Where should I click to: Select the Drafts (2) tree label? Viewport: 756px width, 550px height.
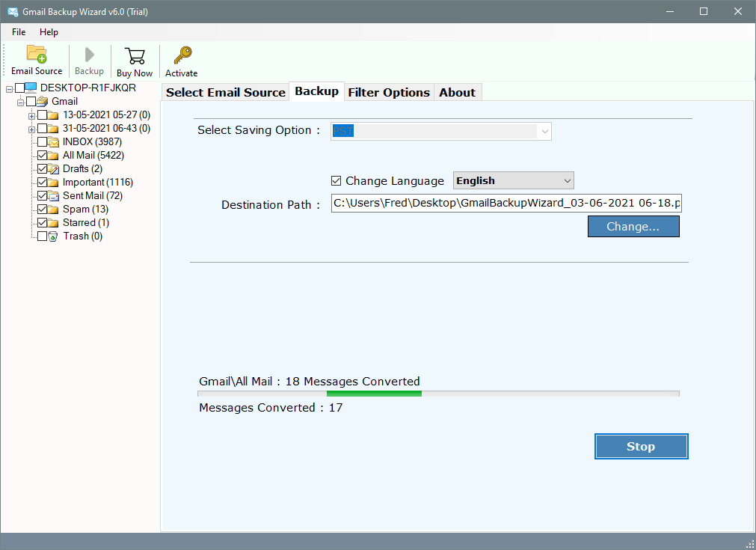82,169
